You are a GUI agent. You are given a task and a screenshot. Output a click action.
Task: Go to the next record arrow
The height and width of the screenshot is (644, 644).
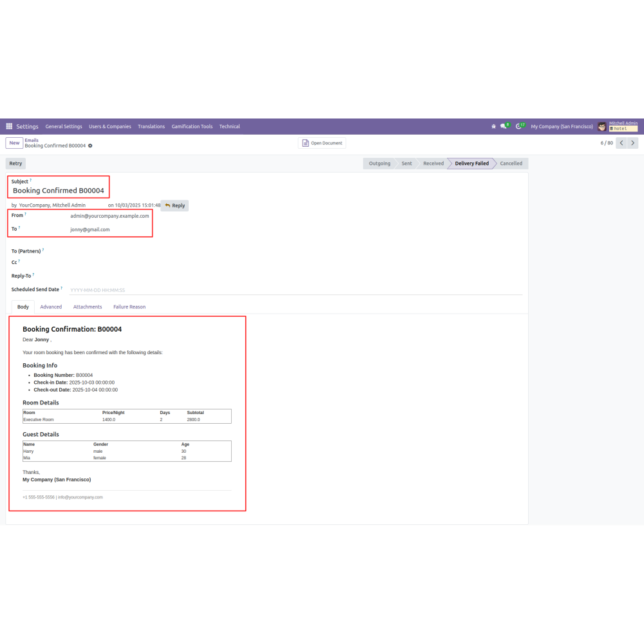[633, 143]
